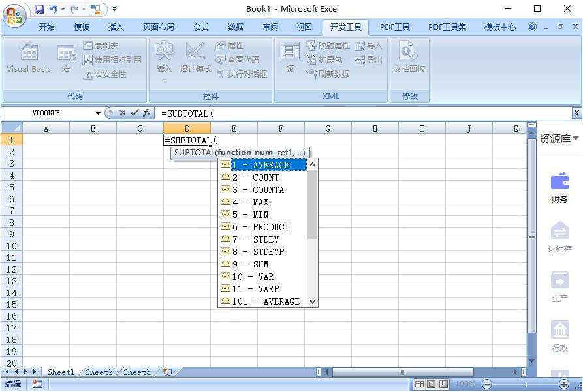Expand the formula bar
This screenshot has width=583, height=392.
tap(576, 113)
